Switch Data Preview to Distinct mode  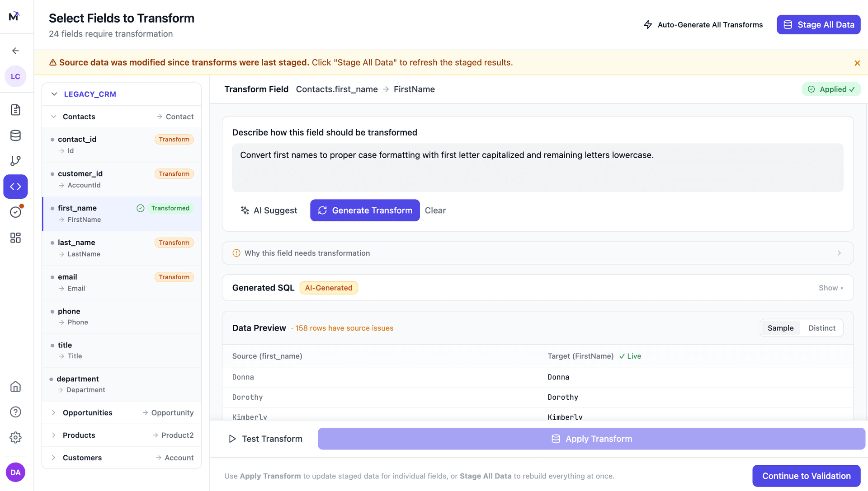coord(822,328)
